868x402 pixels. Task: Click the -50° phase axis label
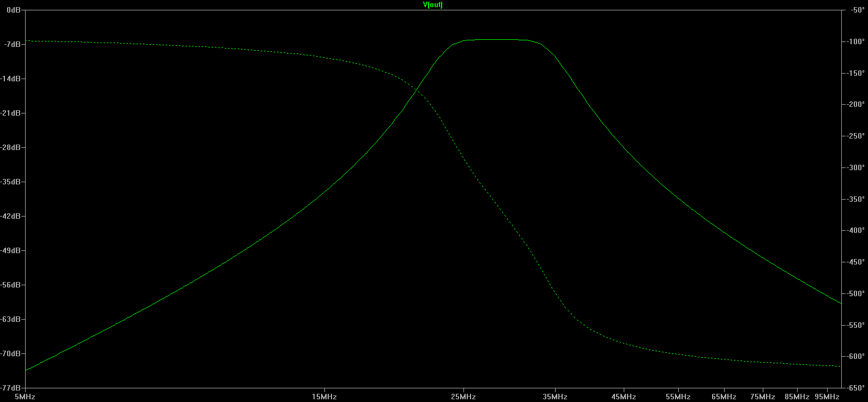(855, 10)
